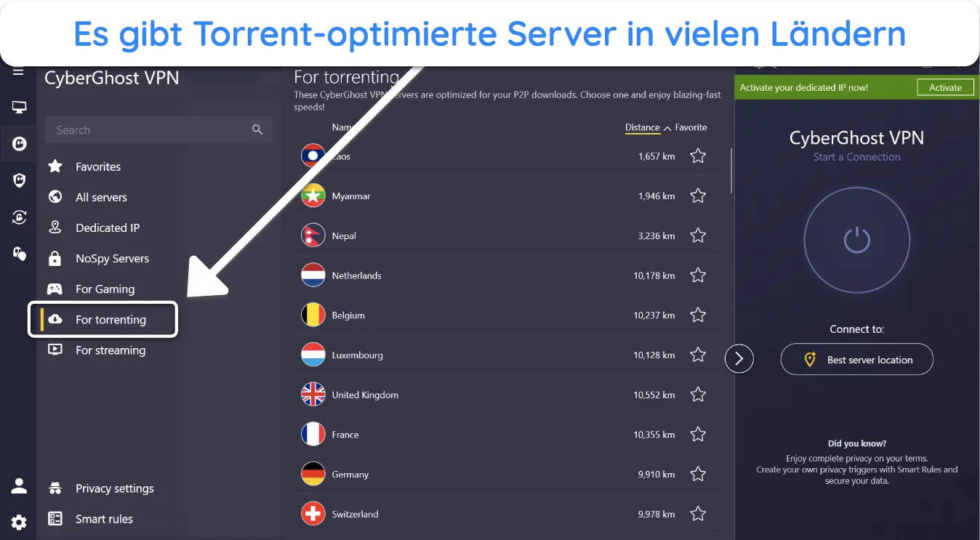The width and height of the screenshot is (980, 540).
Task: Sort list by Distance column header
Action: (x=643, y=127)
